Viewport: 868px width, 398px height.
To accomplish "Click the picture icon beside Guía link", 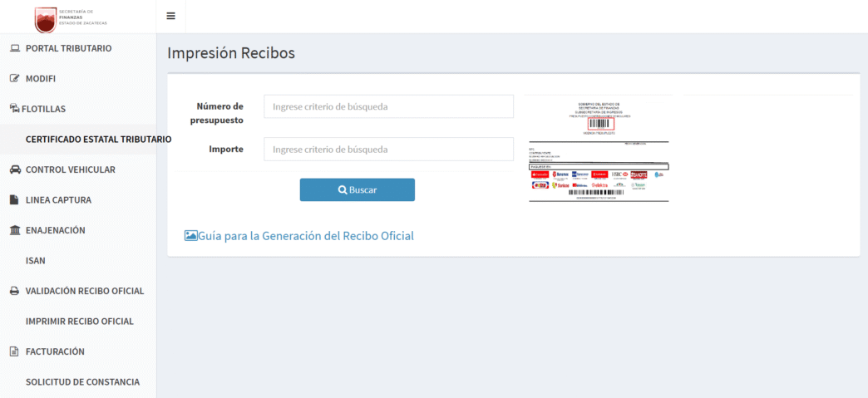I will pyautogui.click(x=190, y=236).
